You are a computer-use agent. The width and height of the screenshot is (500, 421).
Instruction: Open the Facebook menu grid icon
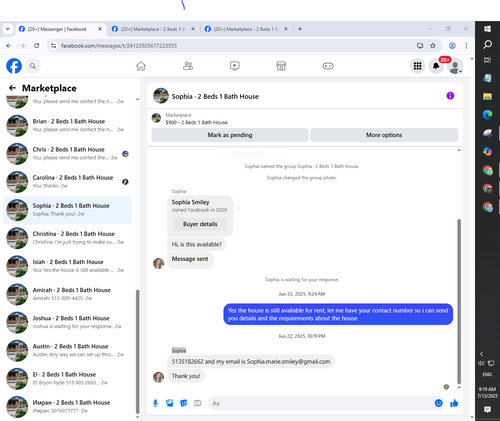[x=417, y=66]
